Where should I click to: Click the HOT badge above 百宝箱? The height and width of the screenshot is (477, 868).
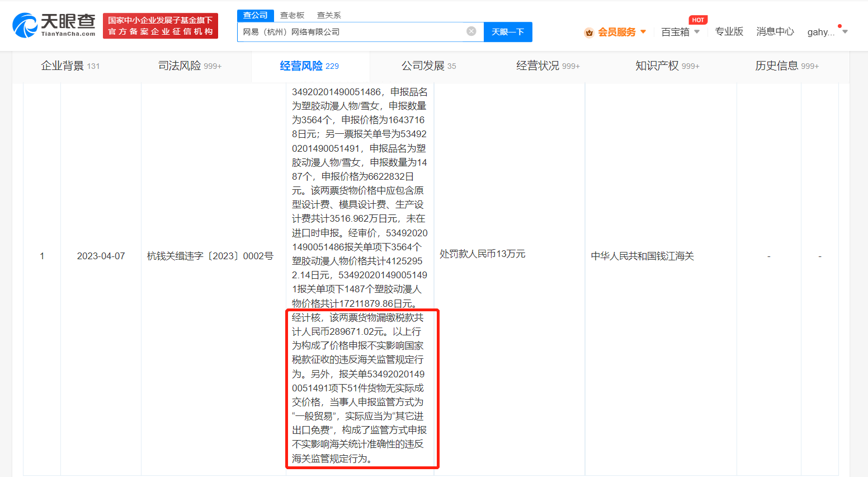click(x=697, y=20)
